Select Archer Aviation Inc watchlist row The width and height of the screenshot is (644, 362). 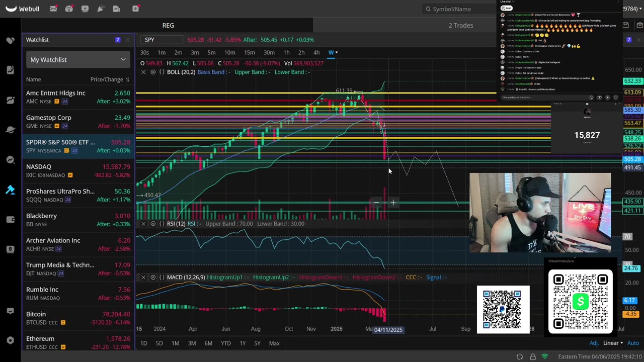(x=78, y=244)
